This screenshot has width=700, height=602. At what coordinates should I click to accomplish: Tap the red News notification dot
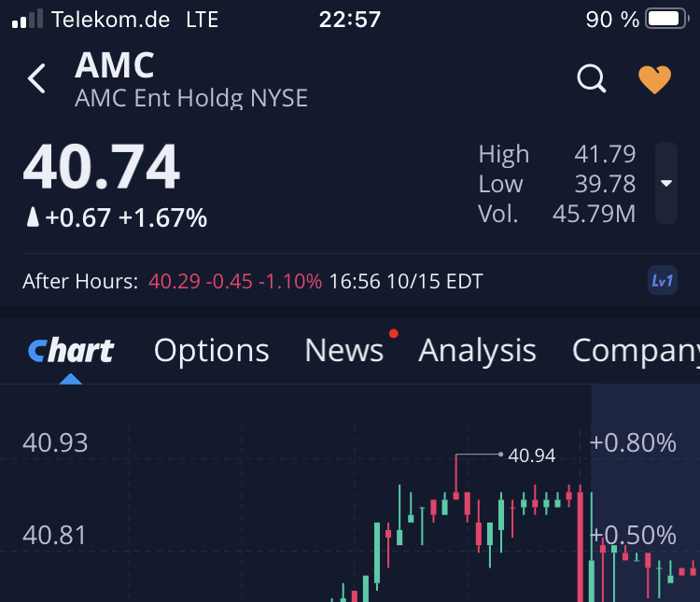[x=394, y=333]
